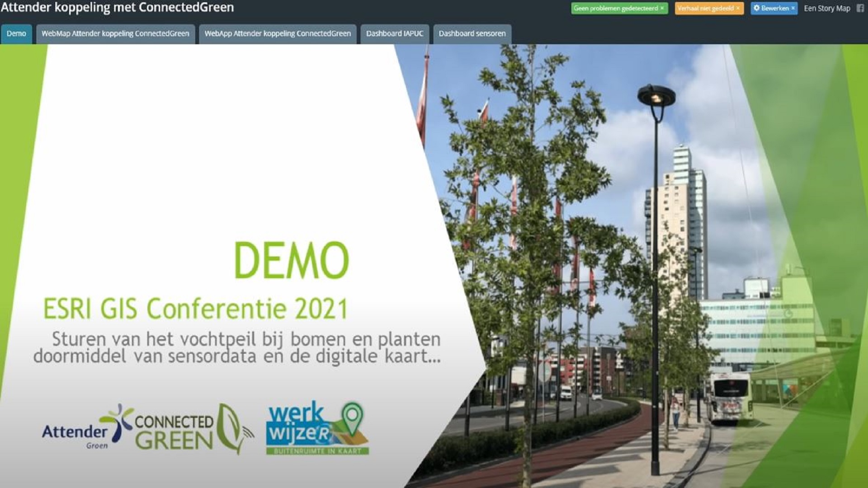
Task: Click the DEMO heading on the slide
Action: pyautogui.click(x=292, y=260)
